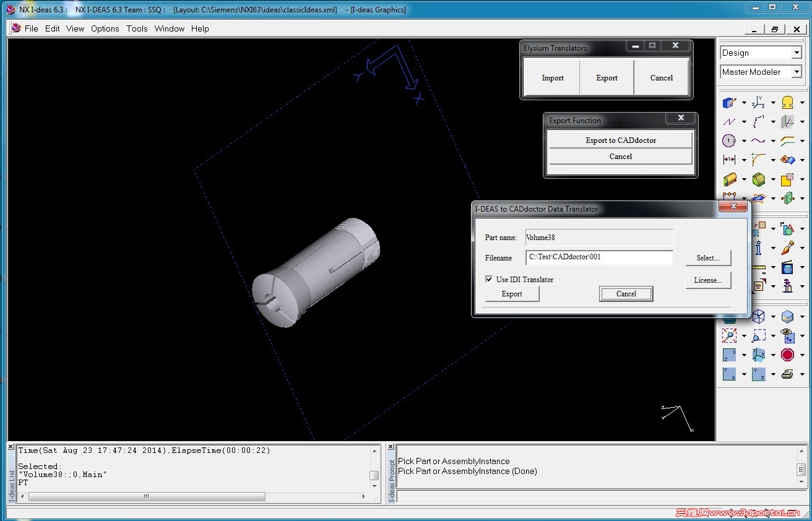Click the vertical scrollbar of I-deas Prompt
This screenshot has height=521, width=812.
801,470
